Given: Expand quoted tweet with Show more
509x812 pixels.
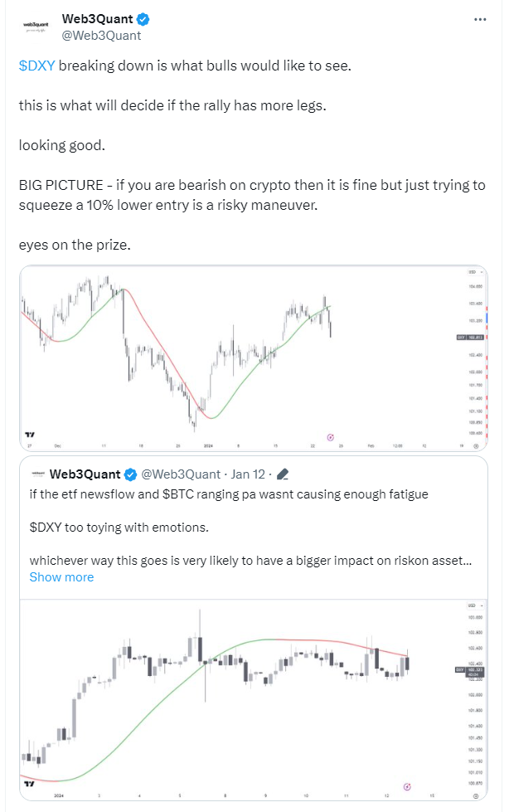Looking at the screenshot, I should tap(61, 577).
